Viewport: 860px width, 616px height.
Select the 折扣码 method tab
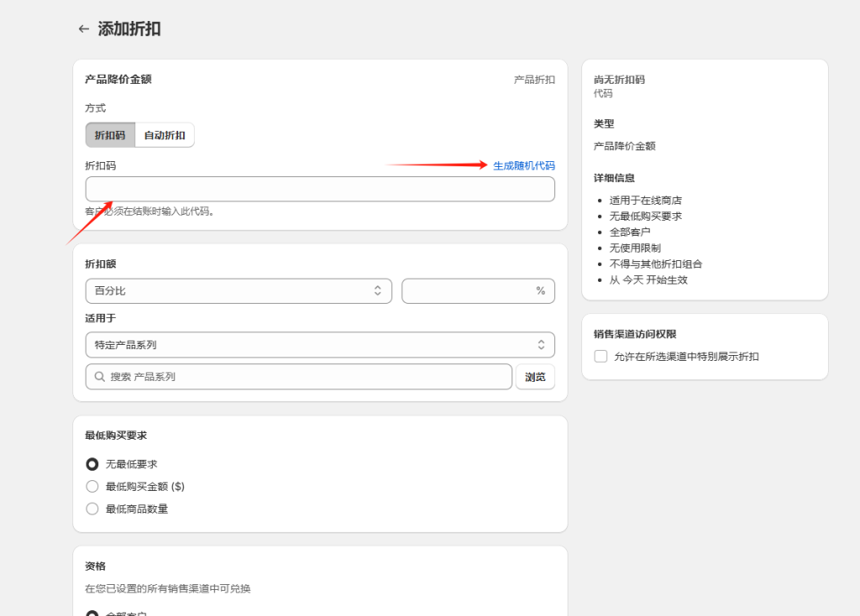(109, 134)
